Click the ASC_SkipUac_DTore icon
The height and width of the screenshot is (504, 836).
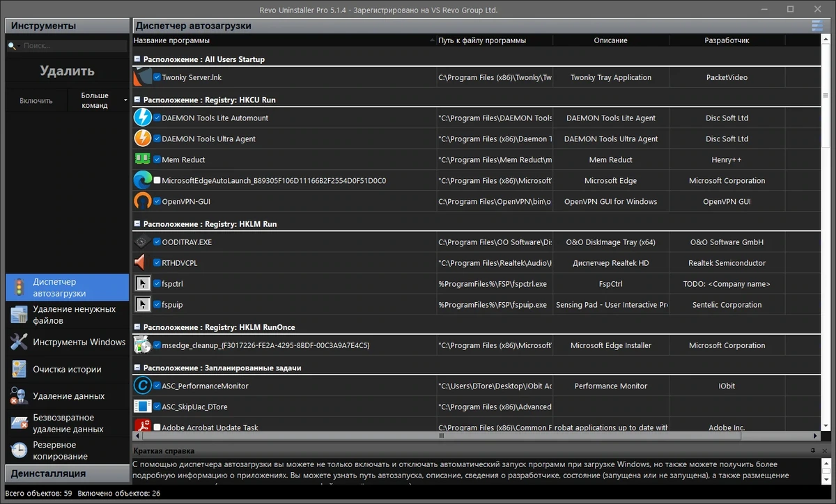(142, 407)
